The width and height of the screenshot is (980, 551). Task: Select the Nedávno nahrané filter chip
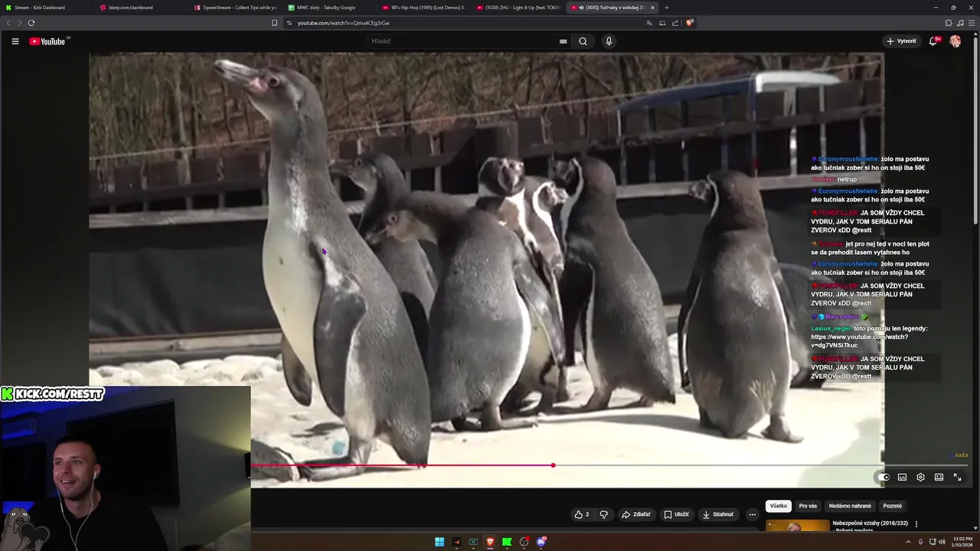pos(850,506)
